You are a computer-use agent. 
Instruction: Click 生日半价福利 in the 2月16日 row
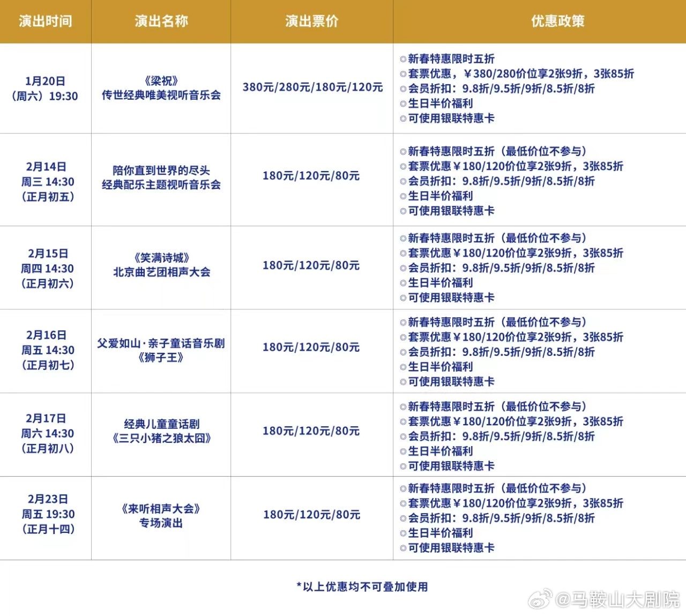coord(436,367)
